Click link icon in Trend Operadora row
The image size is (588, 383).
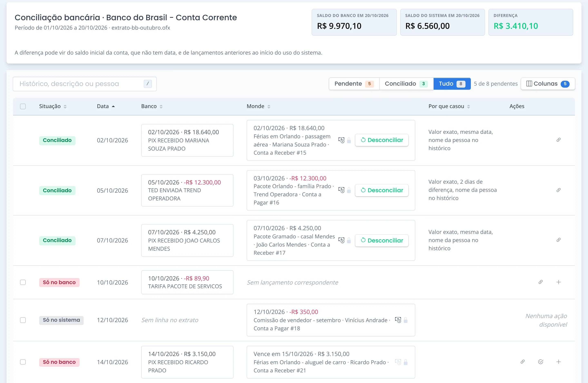click(558, 190)
